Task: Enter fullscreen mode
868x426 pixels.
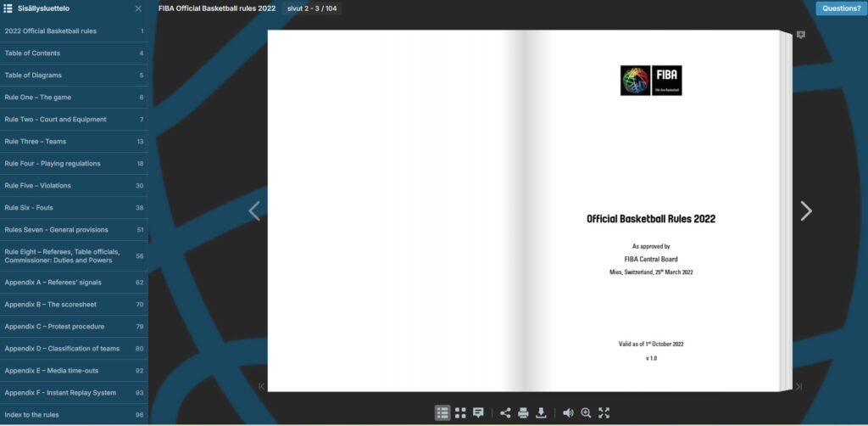Action: coord(604,412)
